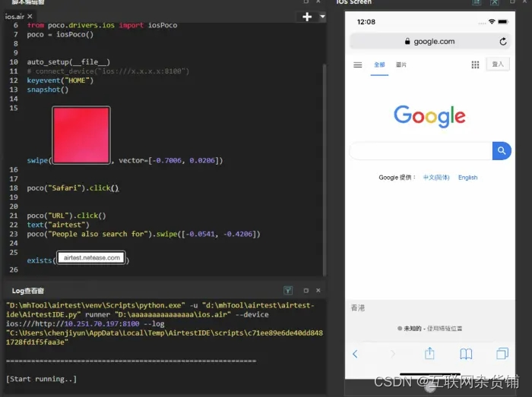
Task: Switch Google language to 中文(简体)
Action: point(436,178)
